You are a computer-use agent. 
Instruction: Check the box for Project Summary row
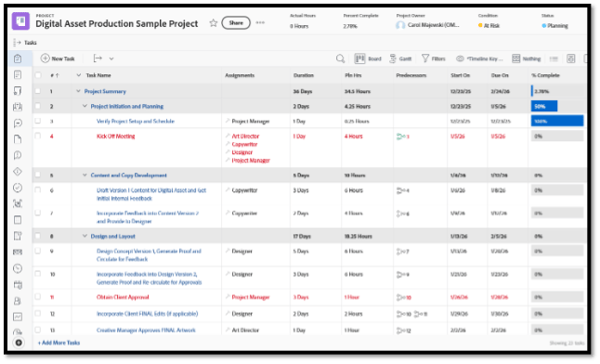38,91
